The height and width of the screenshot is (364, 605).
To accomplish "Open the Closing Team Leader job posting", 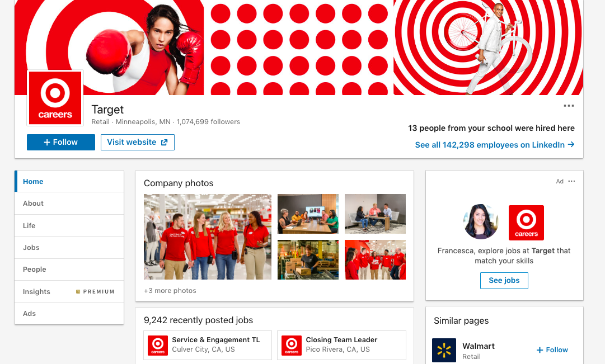I will tap(341, 345).
